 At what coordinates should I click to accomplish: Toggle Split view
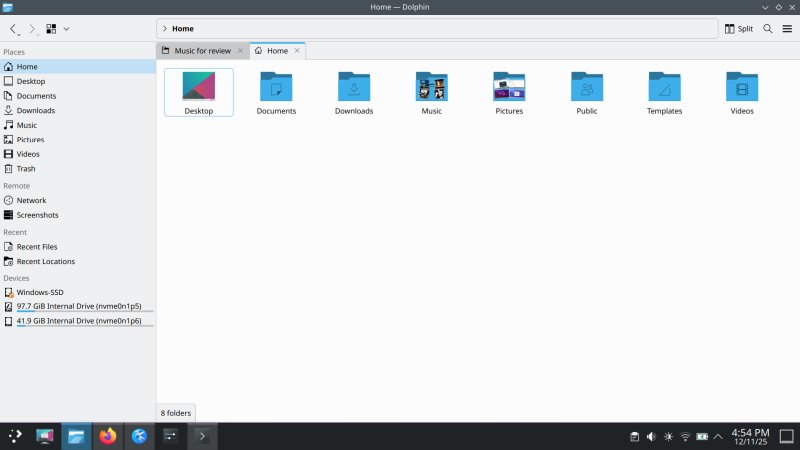click(x=738, y=29)
